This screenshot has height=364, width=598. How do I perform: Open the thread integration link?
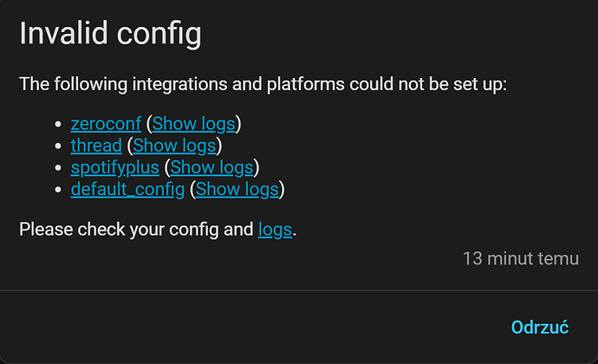click(x=96, y=146)
